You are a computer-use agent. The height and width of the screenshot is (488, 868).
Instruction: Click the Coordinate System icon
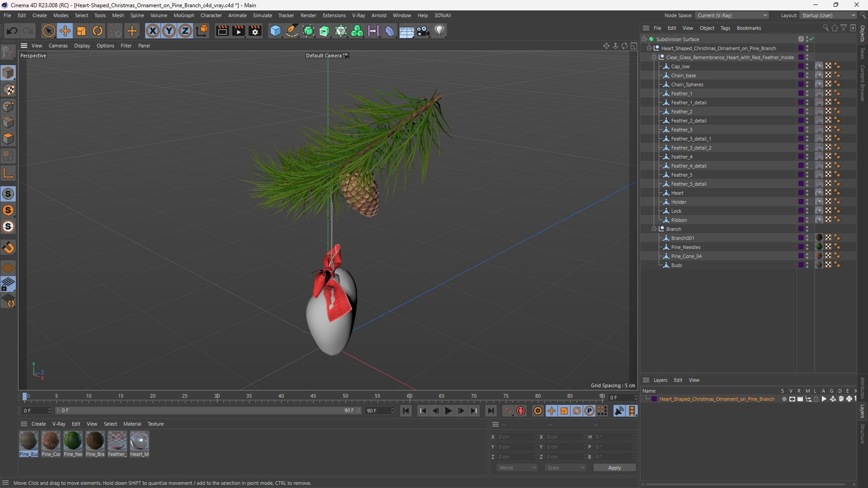point(202,31)
